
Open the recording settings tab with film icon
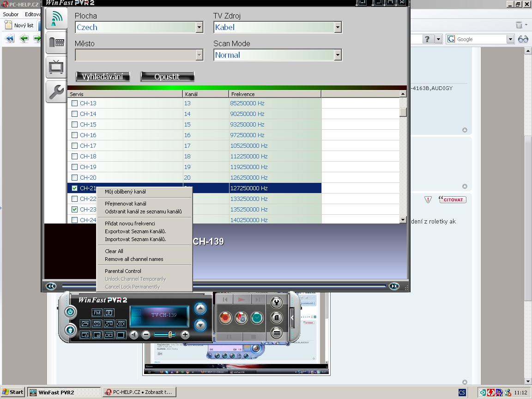57,42
